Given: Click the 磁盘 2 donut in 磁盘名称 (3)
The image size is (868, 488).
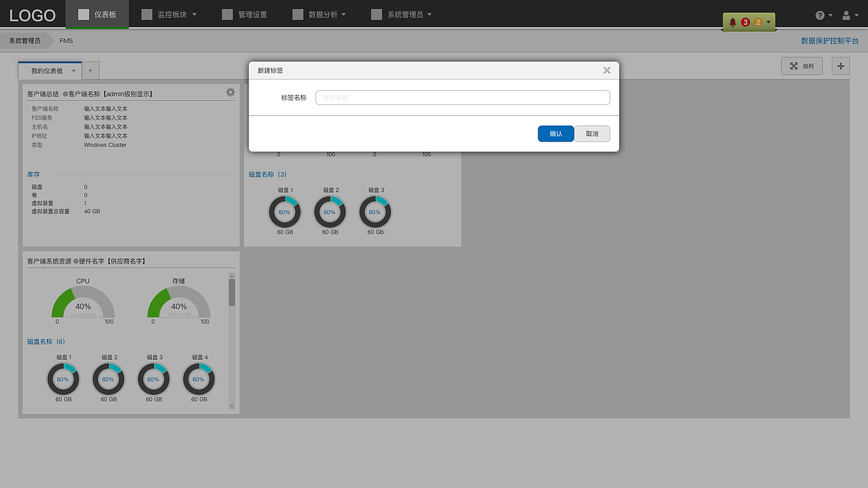Looking at the screenshot, I should pos(330,212).
